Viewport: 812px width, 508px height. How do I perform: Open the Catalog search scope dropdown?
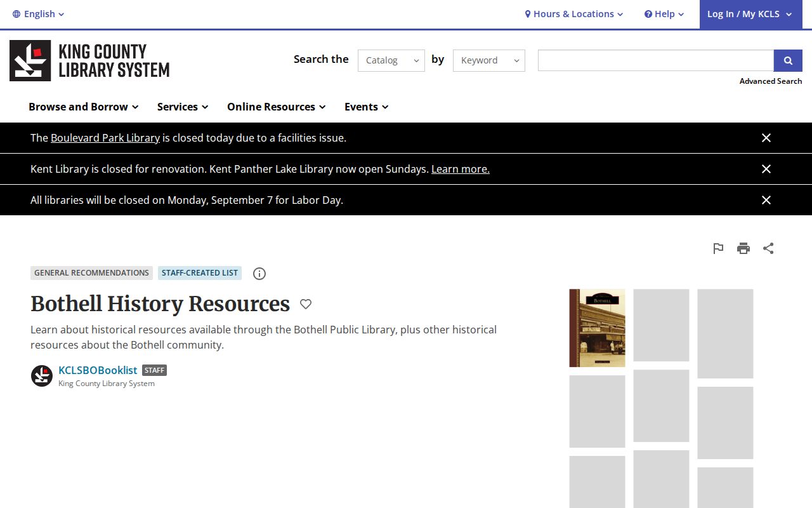pyautogui.click(x=391, y=60)
